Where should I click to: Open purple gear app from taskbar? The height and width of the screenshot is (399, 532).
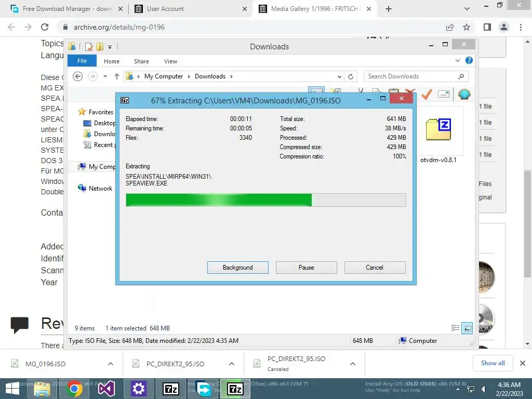[138, 389]
